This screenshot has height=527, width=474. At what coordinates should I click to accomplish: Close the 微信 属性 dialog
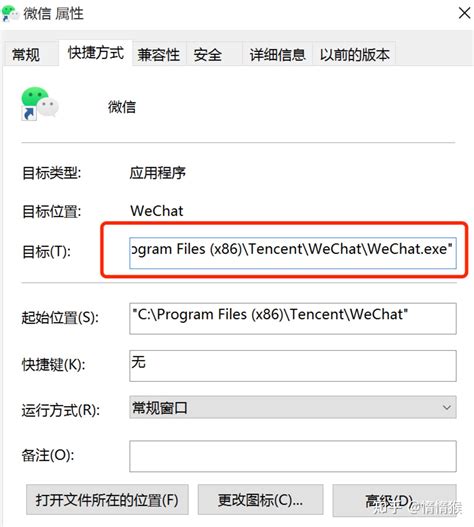(464, 13)
